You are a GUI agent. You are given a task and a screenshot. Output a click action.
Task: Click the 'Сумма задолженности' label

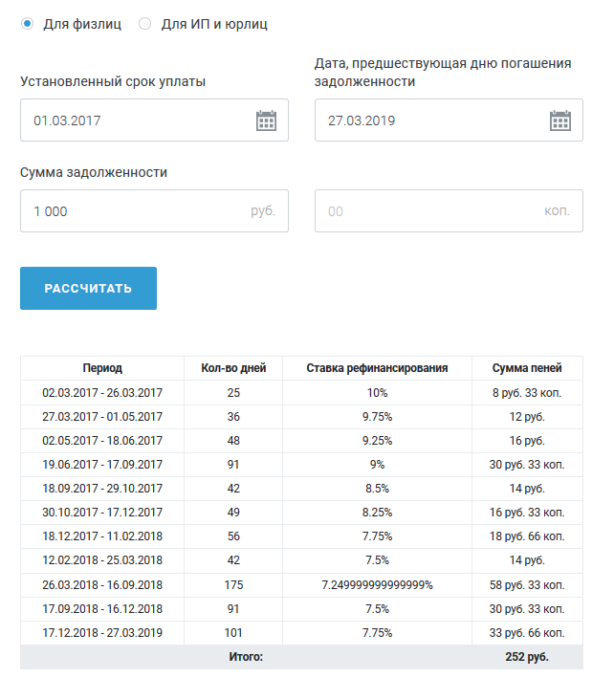[x=94, y=172]
